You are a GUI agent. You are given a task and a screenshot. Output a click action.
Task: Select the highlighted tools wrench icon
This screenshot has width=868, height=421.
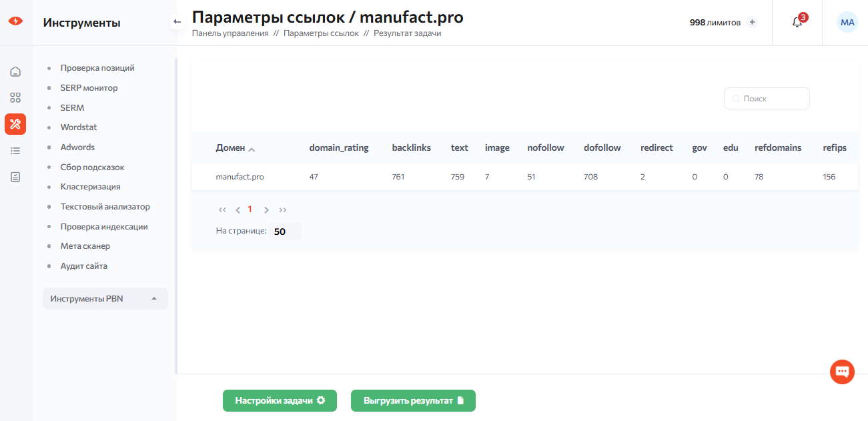point(15,123)
